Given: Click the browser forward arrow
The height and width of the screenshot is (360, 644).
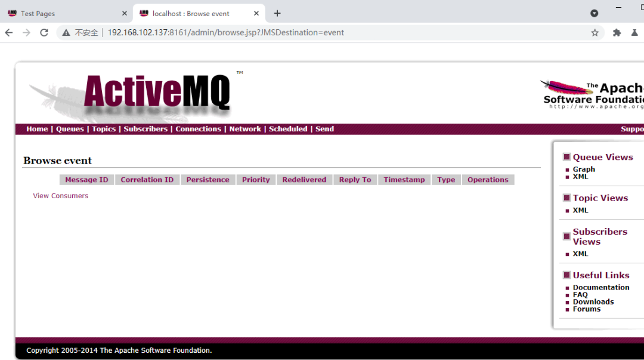Looking at the screenshot, I should pyautogui.click(x=26, y=32).
